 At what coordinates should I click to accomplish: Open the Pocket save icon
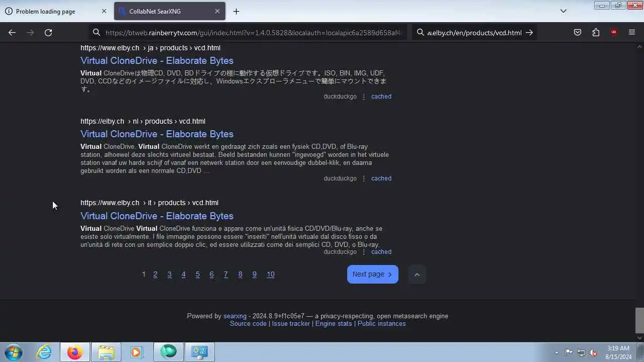(578, 32)
